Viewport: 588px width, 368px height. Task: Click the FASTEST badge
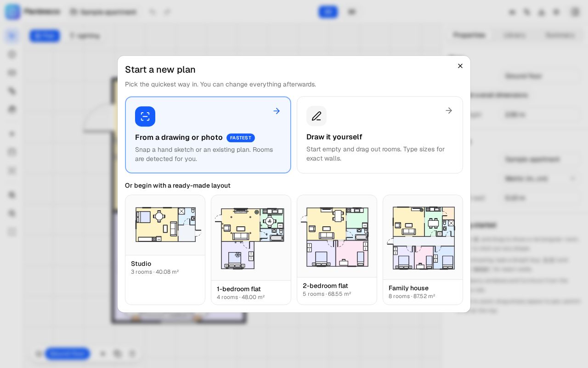241,138
